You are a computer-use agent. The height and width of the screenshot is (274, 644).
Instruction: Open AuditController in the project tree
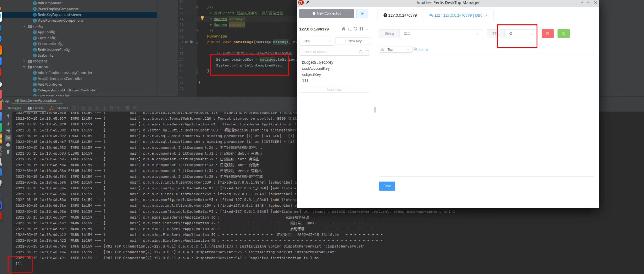pos(50,85)
